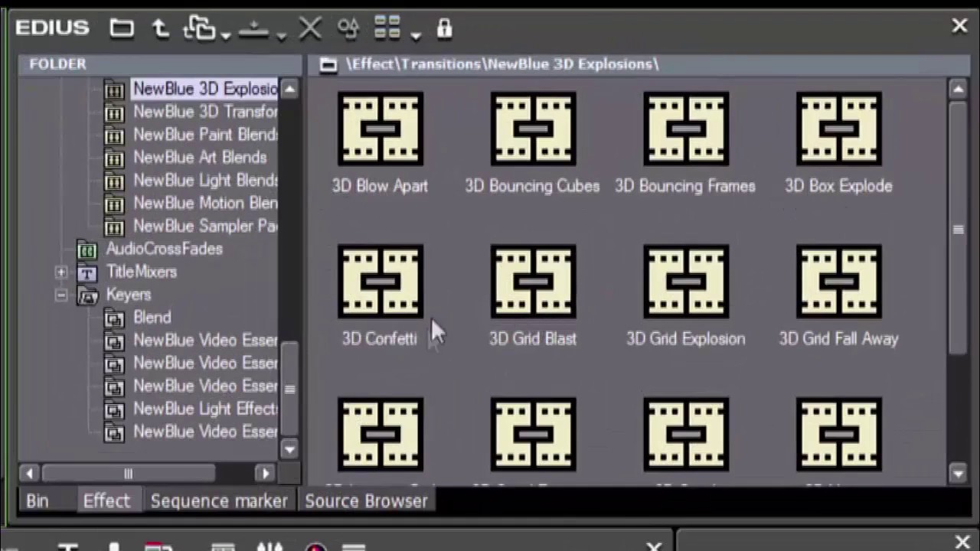980x551 pixels.
Task: Switch to the Effect tab
Action: point(106,501)
